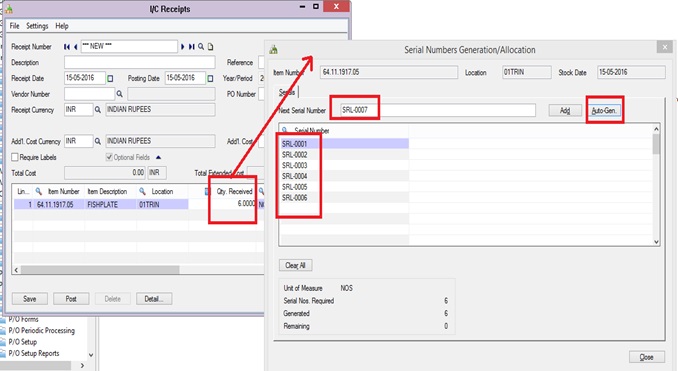Open the Help menu

click(x=62, y=26)
